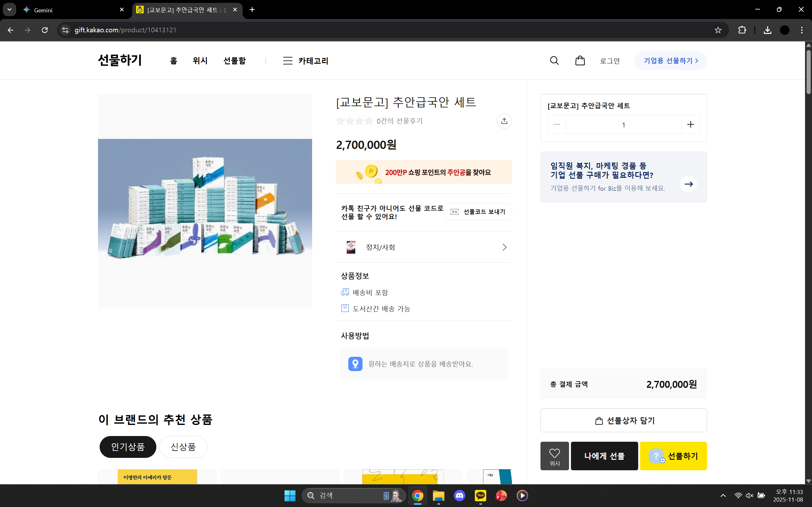Click arrow on 기업 선물 banner
This screenshot has width=812, height=507.
pos(688,184)
